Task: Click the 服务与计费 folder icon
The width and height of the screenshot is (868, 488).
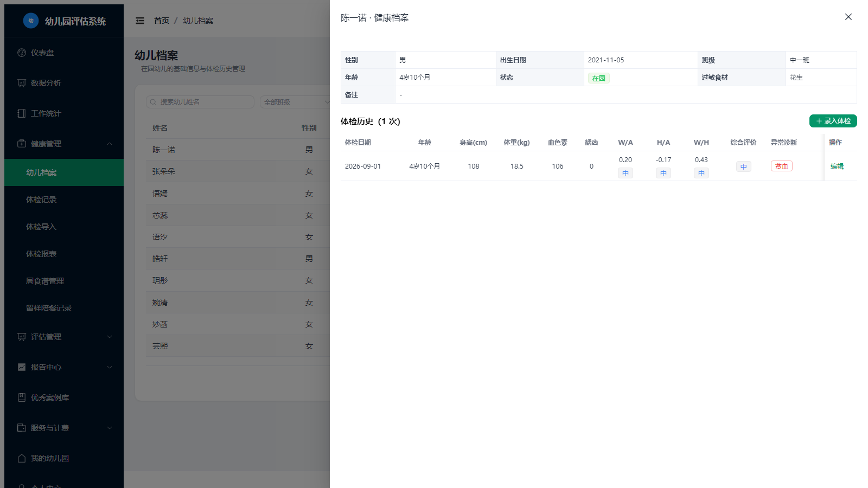Action: 22,428
